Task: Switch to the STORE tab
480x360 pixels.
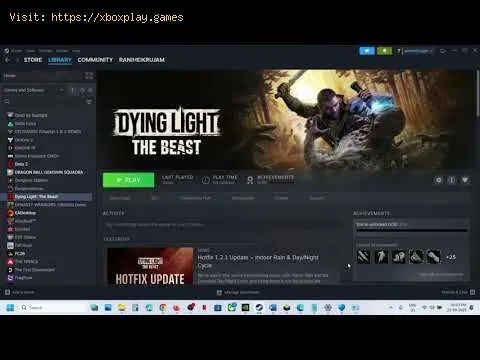Action: [33, 60]
